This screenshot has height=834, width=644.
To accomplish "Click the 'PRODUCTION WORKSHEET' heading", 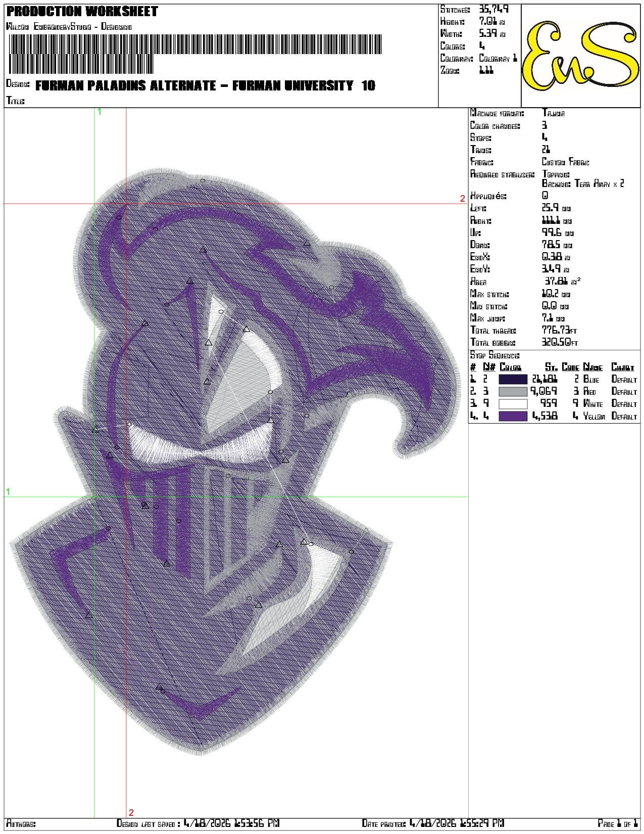I will tap(82, 11).
